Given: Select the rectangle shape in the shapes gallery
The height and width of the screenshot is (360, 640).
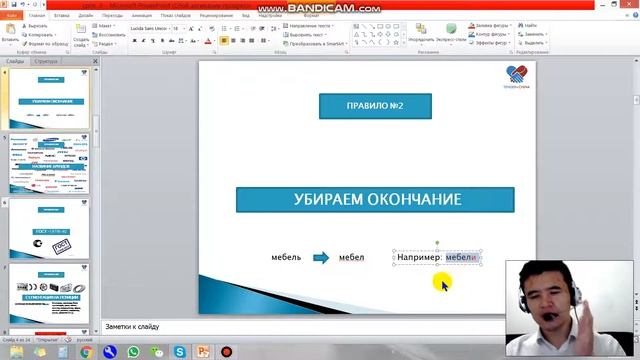Looking at the screenshot, I should (380, 27).
